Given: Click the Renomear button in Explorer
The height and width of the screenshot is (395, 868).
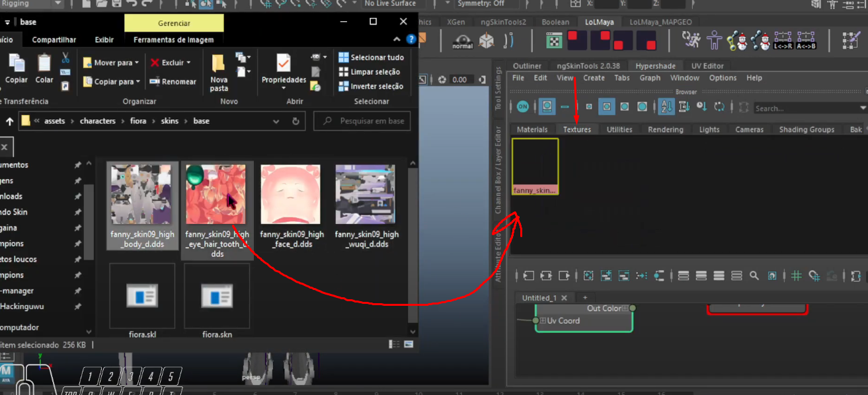Looking at the screenshot, I should tap(173, 82).
